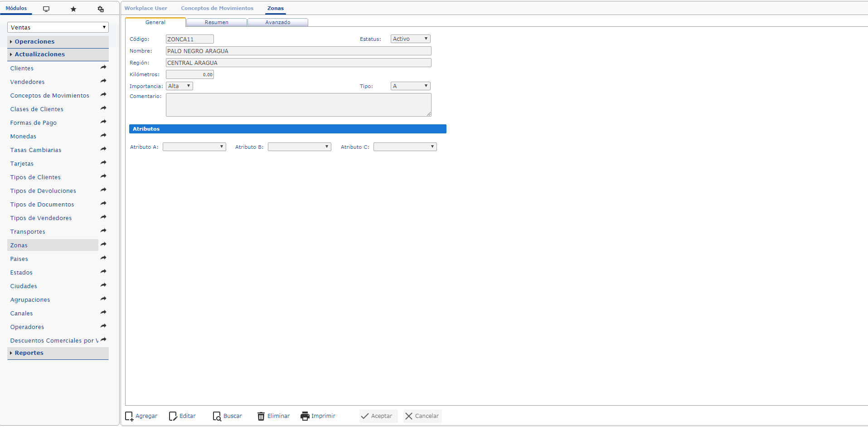Switch to the Conceptos de Movimientos tab
Screen dimensions: 868x427
point(217,8)
